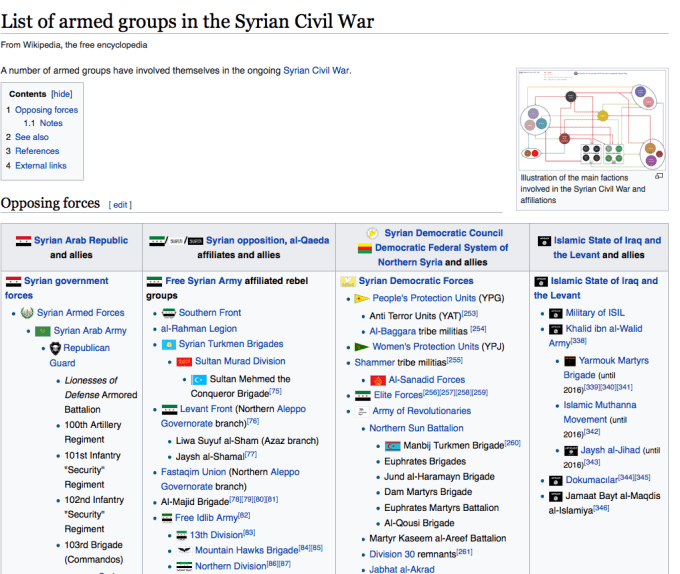The width and height of the screenshot is (680, 574).
Task: Click the People's Protection Units yellow pennant icon
Action: [361, 298]
